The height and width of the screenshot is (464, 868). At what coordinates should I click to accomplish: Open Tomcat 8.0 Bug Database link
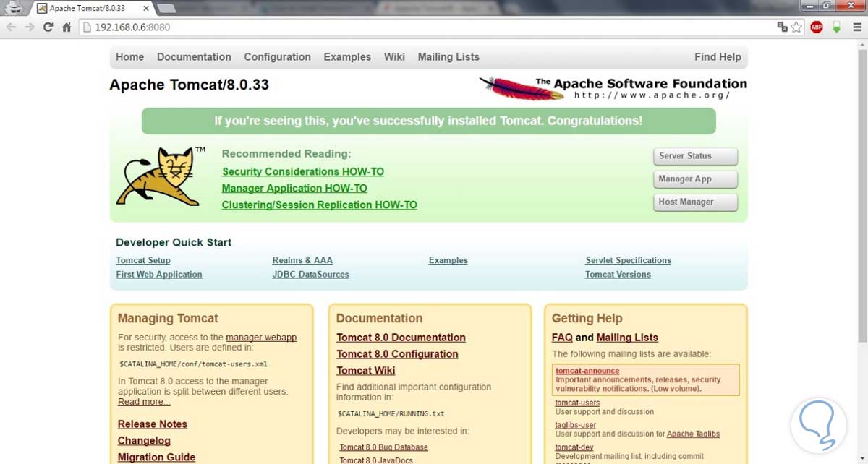[x=383, y=447]
